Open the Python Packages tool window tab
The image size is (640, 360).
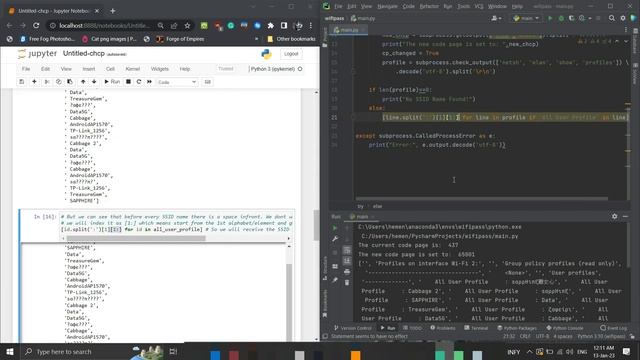[517, 328]
